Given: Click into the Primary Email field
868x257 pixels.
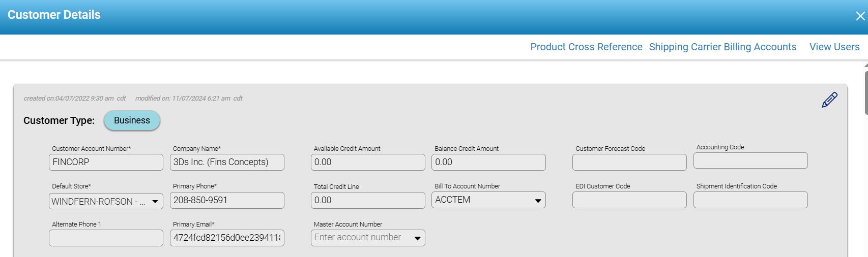Looking at the screenshot, I should pyautogui.click(x=227, y=238).
